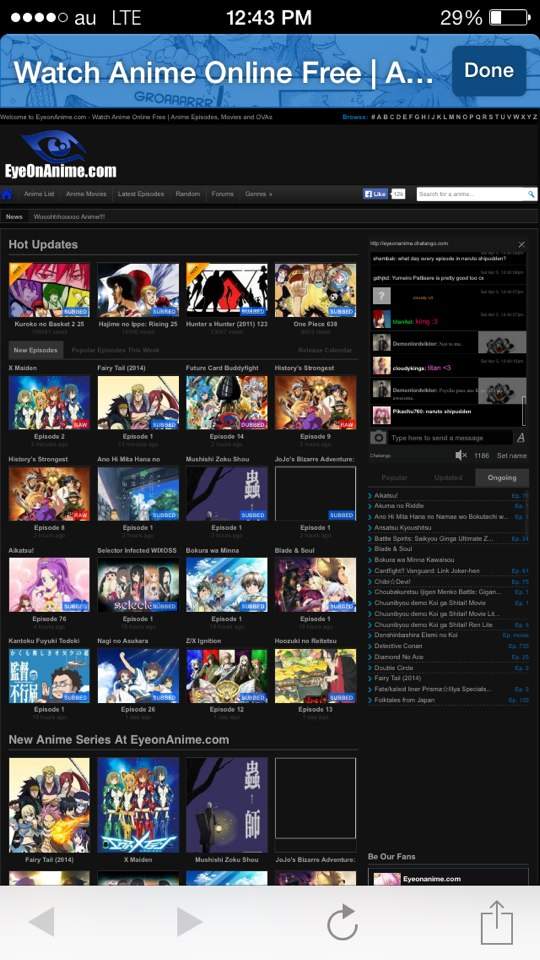This screenshot has width=540, height=960.
Task: Click the Eyeonanime.com Facebook fan page
Action: pos(432,879)
